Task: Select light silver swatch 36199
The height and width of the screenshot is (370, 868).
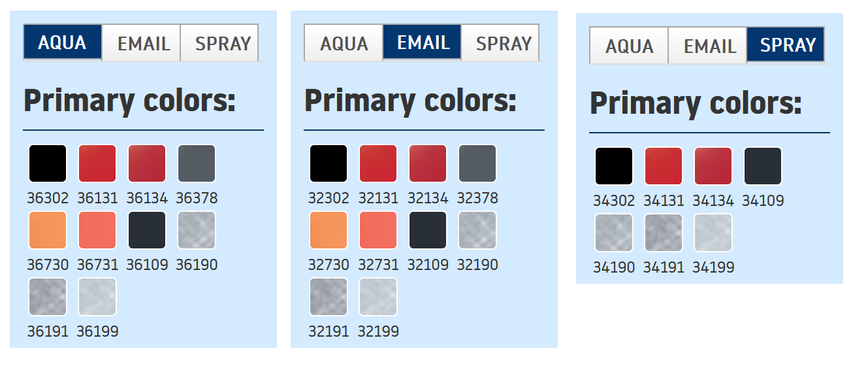Action: (97, 297)
